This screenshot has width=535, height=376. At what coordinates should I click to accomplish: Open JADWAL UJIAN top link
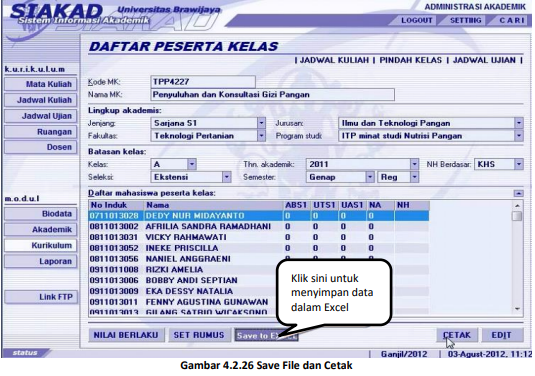coord(484,60)
